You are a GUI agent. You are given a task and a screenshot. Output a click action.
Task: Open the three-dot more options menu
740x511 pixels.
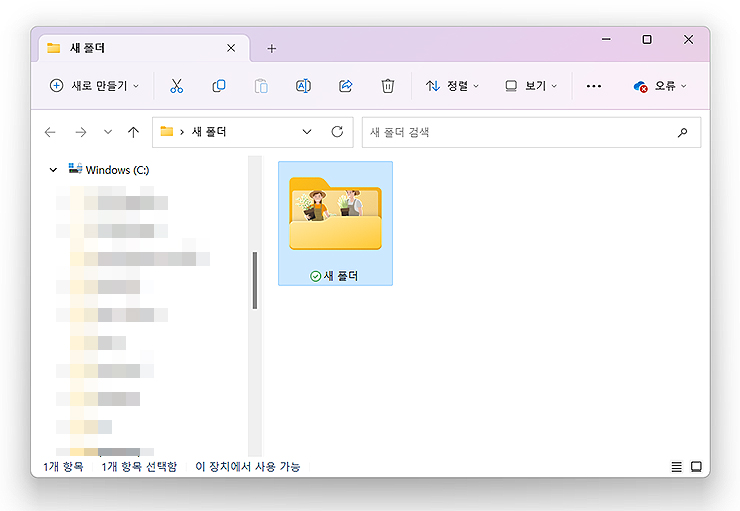pos(594,86)
